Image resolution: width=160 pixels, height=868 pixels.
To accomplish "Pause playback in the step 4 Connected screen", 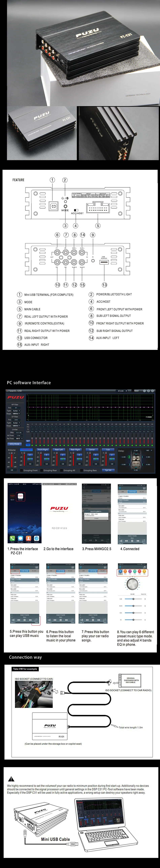I will pyautogui.click(x=132, y=541).
